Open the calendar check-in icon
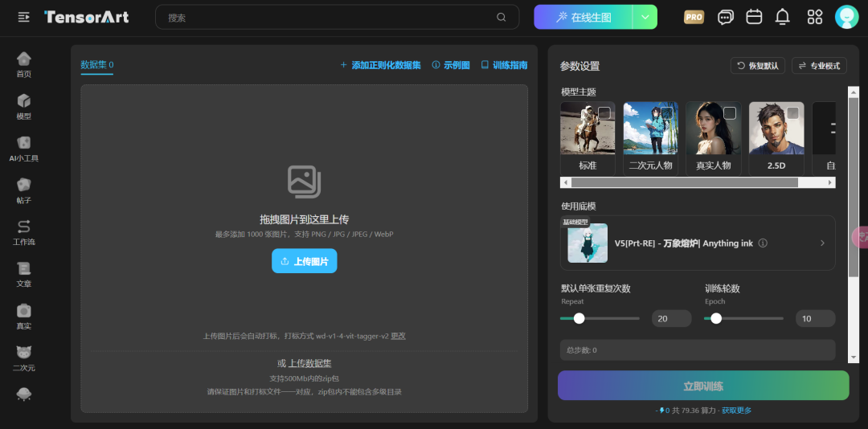This screenshot has width=868, height=429. (754, 17)
